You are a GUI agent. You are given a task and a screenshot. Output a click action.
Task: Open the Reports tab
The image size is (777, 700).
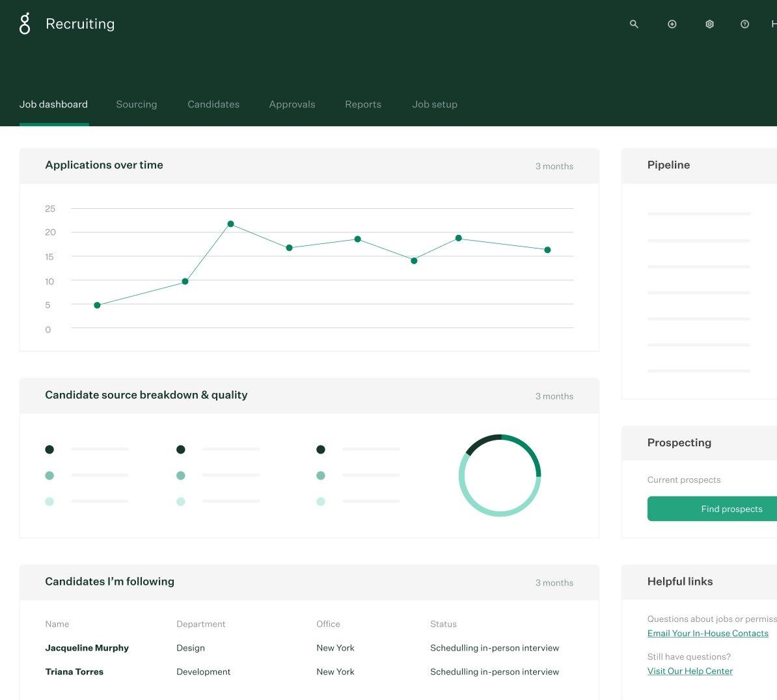click(363, 105)
